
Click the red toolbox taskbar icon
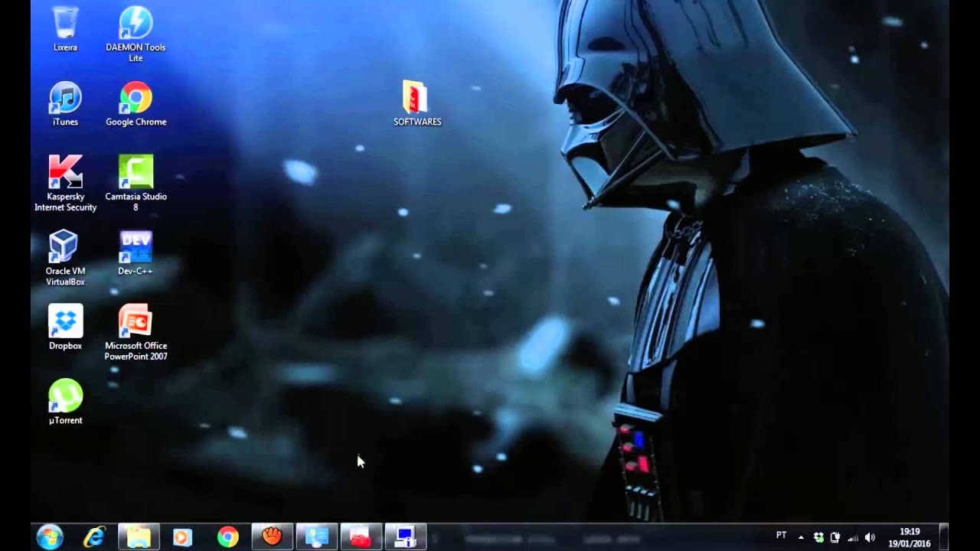[x=361, y=537]
